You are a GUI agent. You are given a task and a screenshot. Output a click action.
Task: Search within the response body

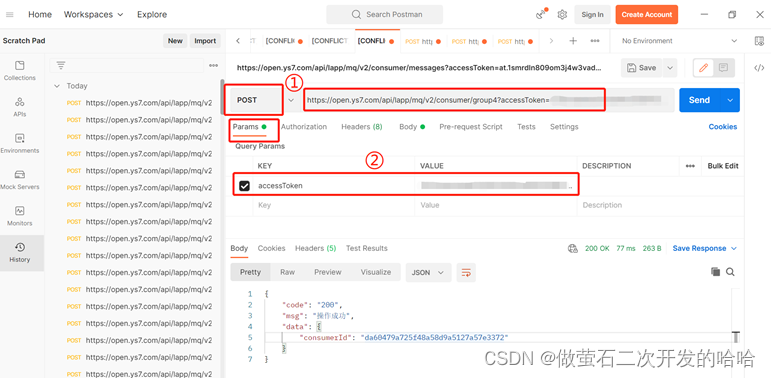pos(731,272)
